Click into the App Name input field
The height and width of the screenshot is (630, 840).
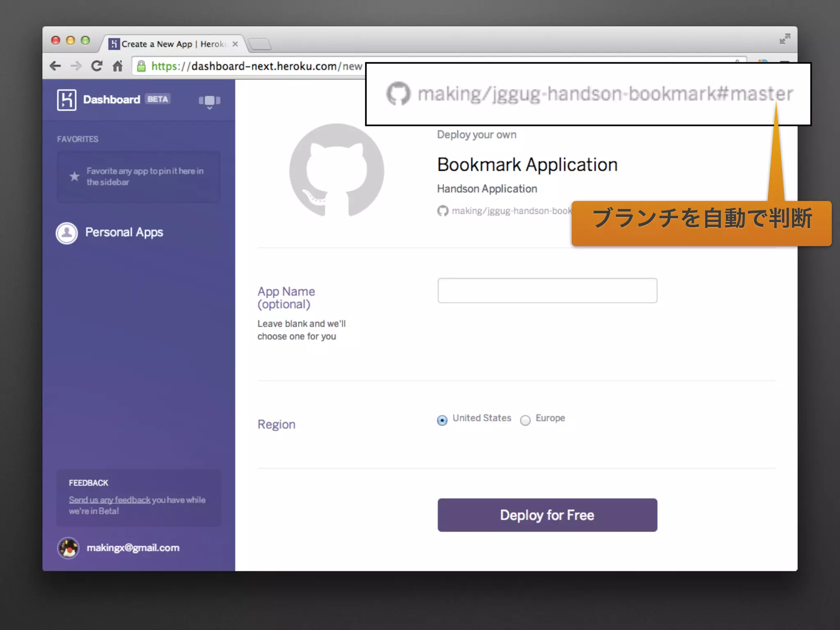click(x=547, y=290)
